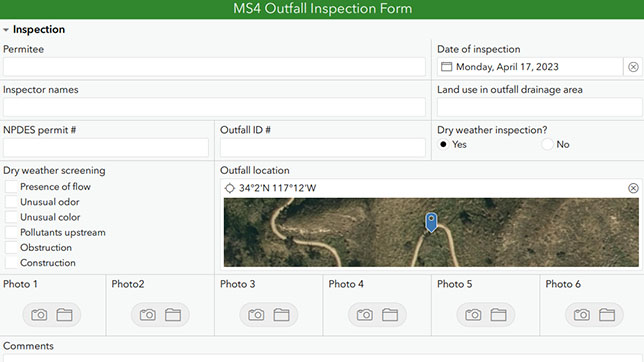Select Yes for dry weather inspection
This screenshot has height=362, width=644.
point(443,144)
